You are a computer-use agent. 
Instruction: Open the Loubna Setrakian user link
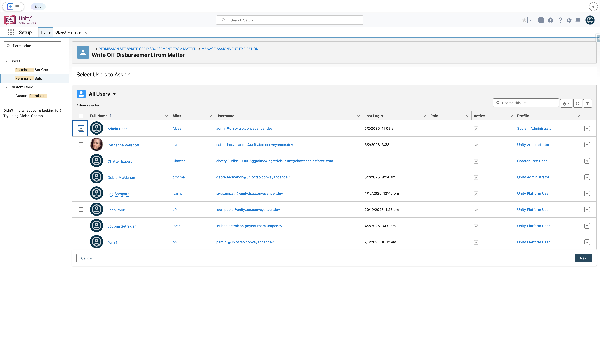tap(122, 226)
